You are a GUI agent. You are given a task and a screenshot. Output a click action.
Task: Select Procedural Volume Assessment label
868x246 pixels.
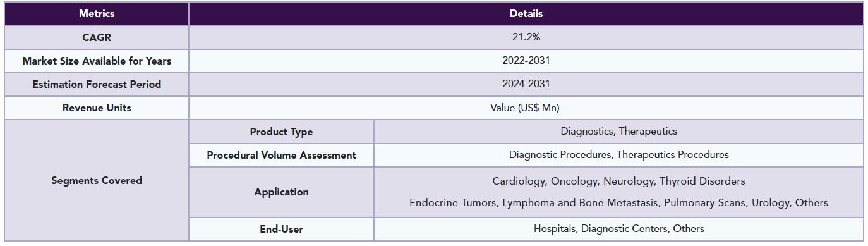click(x=281, y=155)
